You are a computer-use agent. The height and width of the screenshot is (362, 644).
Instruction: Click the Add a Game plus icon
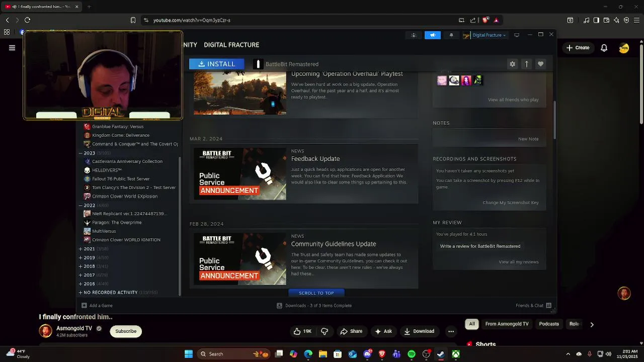[x=84, y=306]
